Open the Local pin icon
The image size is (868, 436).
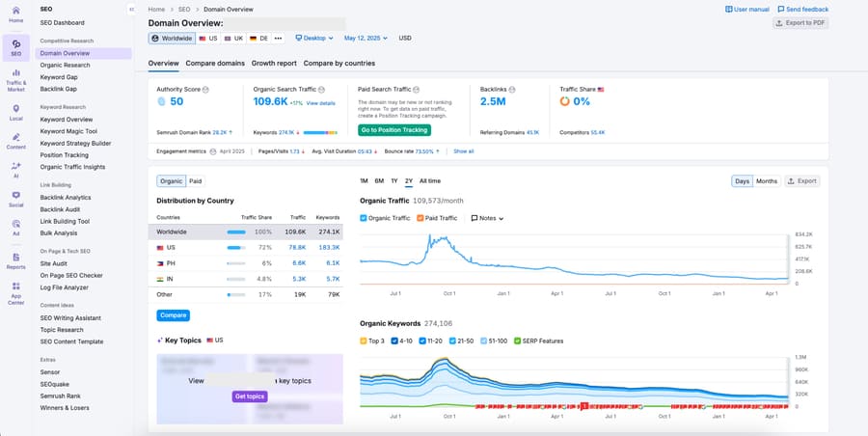pyautogui.click(x=16, y=109)
